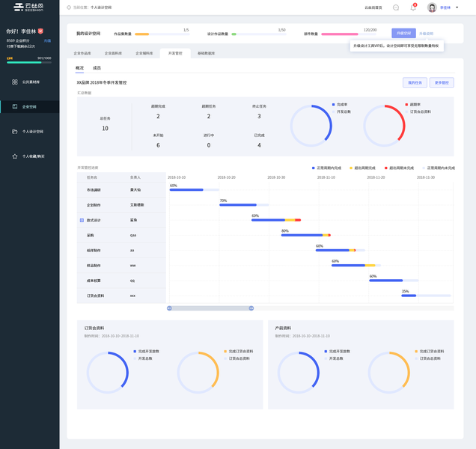Toggle the 超期率 legend item
476x449 pixels.
pyautogui.click(x=413, y=105)
